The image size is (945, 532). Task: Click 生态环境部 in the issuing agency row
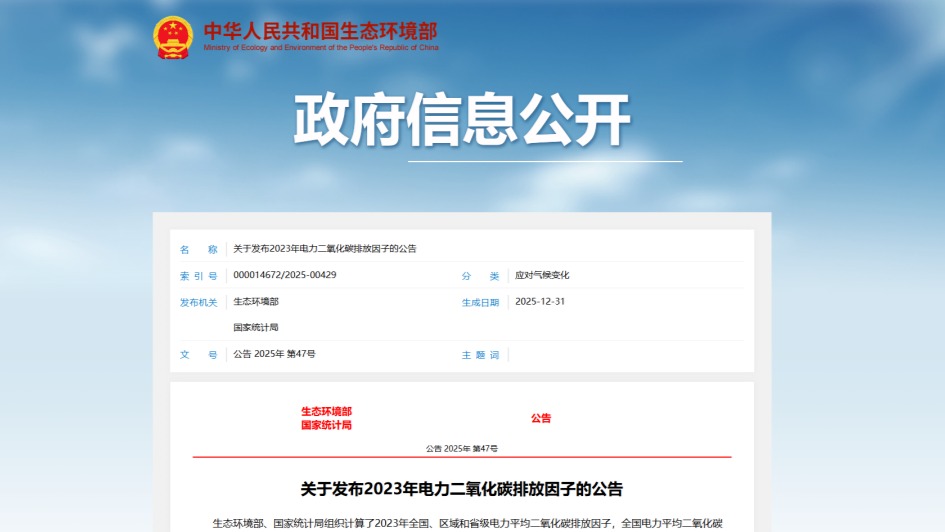point(256,301)
